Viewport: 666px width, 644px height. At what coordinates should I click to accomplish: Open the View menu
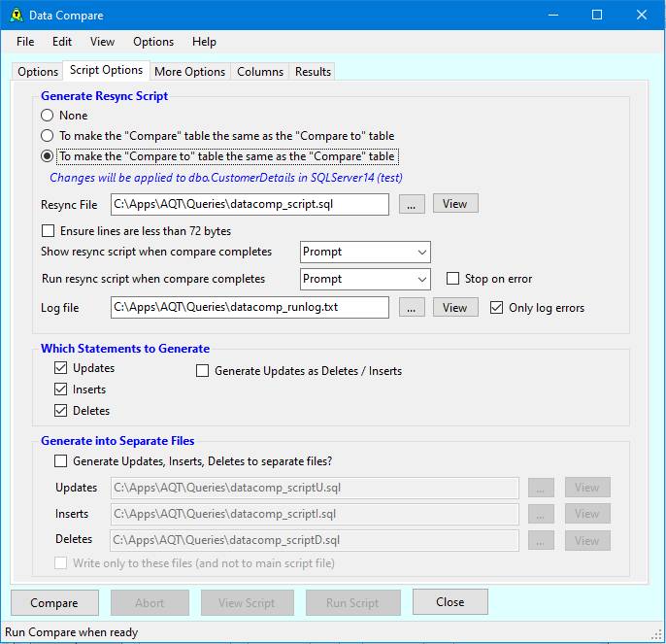tap(102, 42)
